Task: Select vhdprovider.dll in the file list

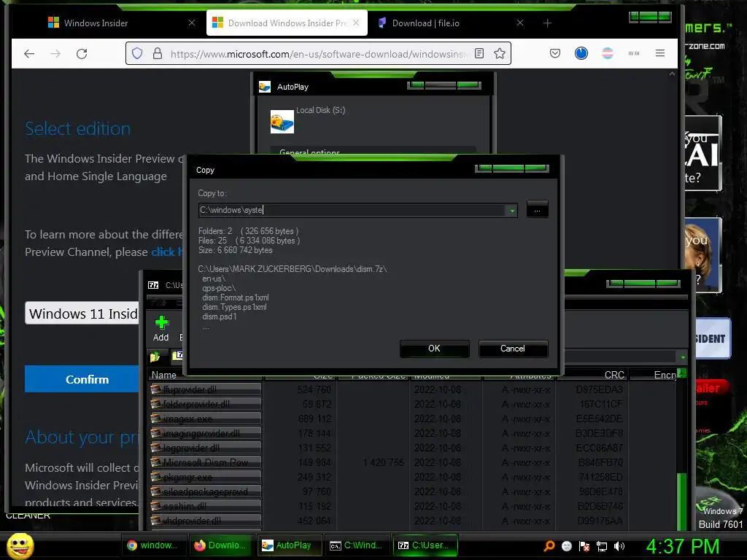Action: pyautogui.click(x=206, y=521)
